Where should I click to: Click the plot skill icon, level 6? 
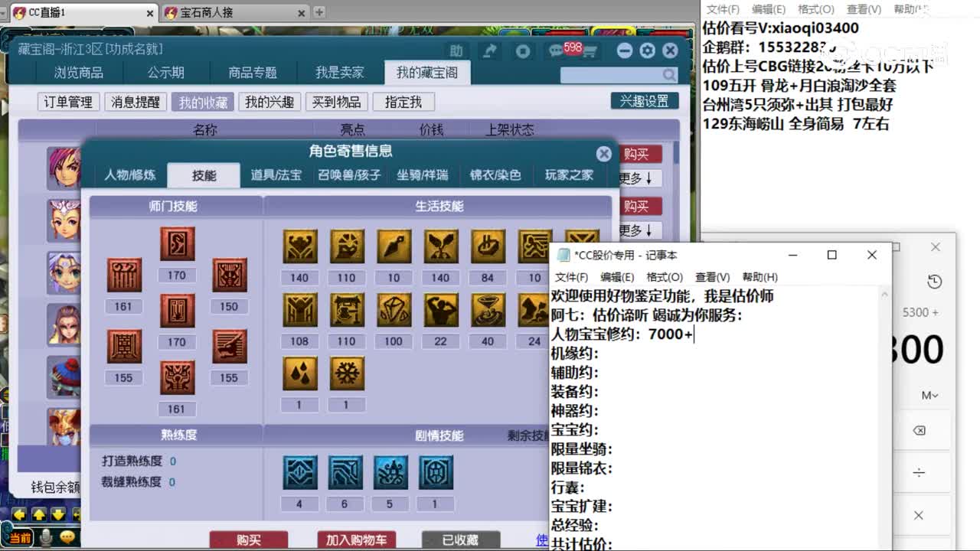pyautogui.click(x=345, y=473)
